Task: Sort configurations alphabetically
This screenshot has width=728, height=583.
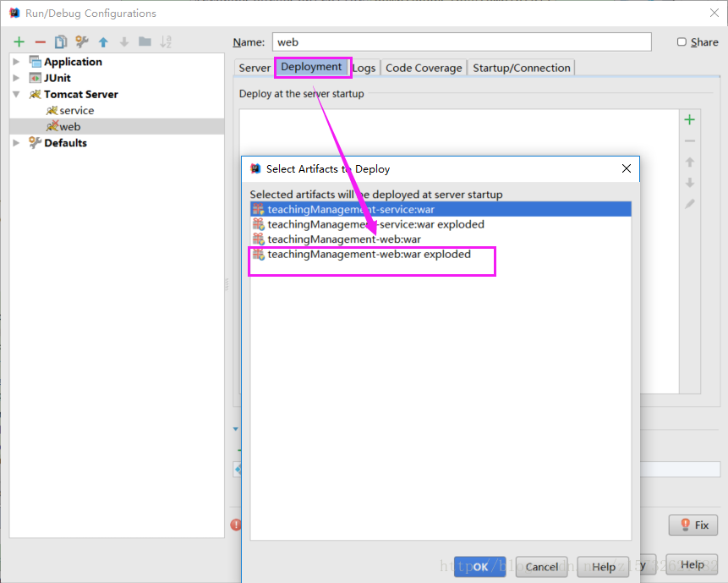Action: tap(166, 41)
